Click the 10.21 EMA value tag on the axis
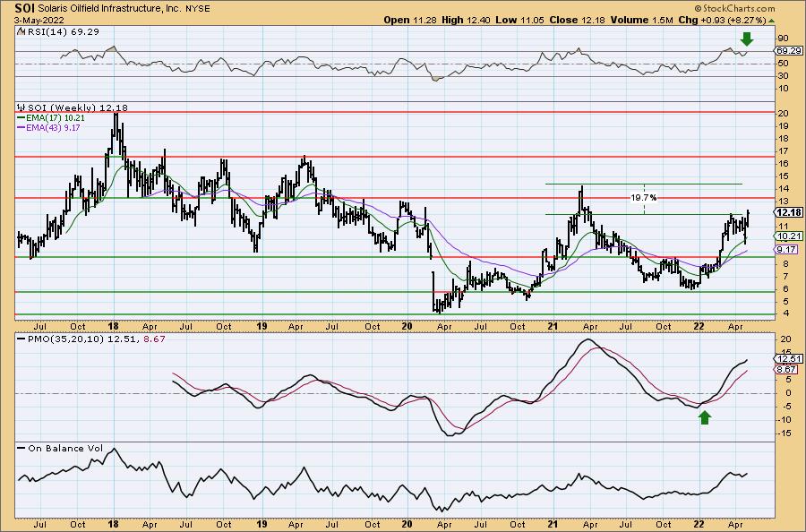This screenshot has height=532, width=806. 788,236
